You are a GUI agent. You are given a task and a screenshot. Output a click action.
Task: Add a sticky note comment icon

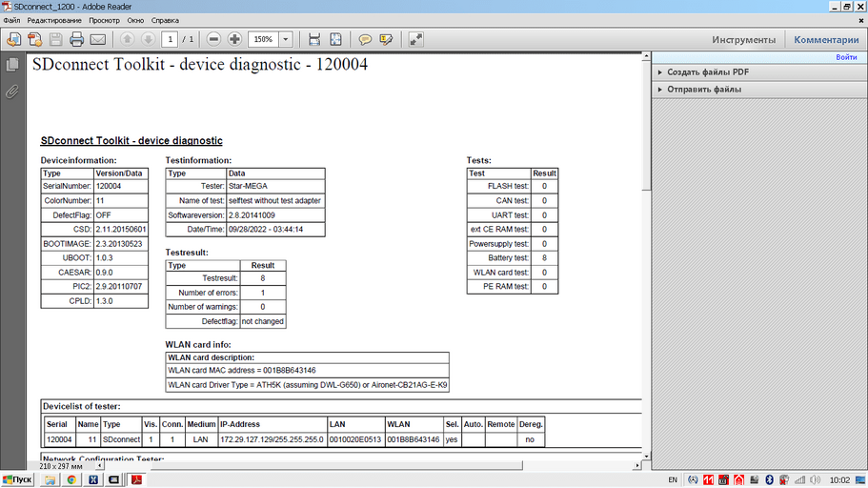coord(365,39)
